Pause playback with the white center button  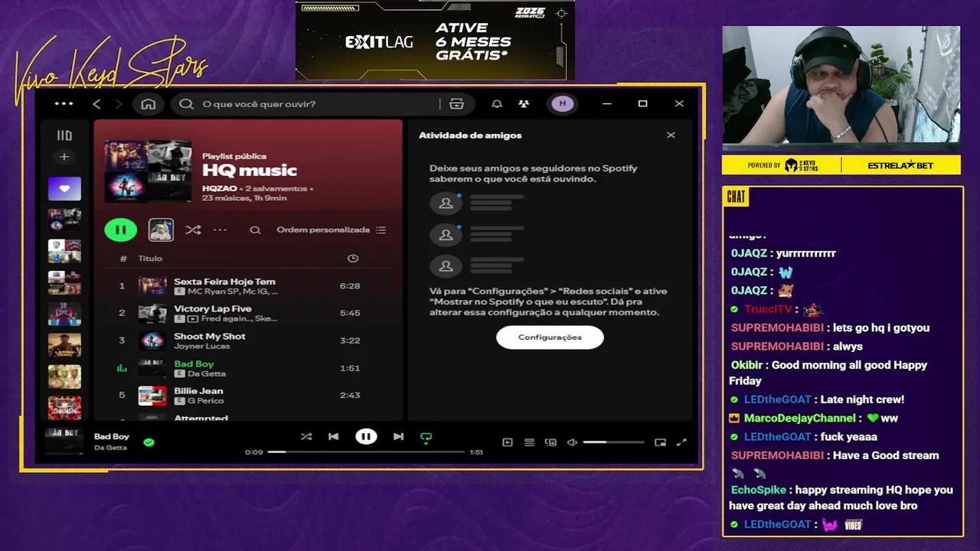click(x=366, y=437)
